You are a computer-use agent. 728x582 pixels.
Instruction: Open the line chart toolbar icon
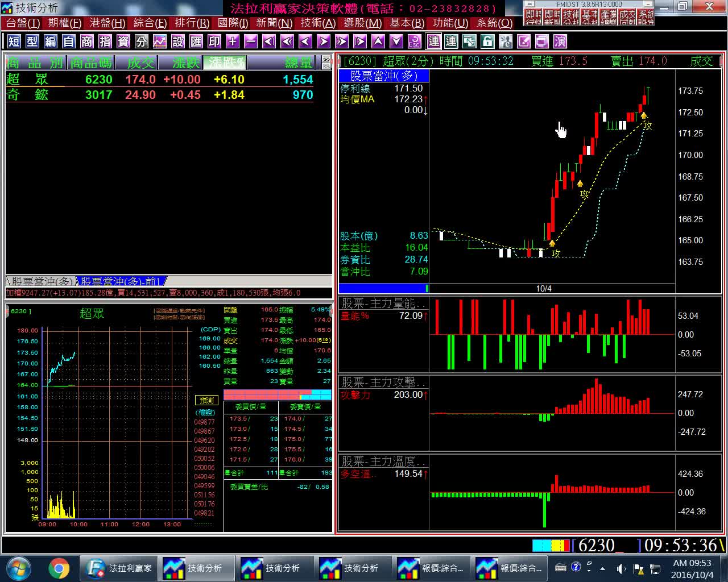coord(160,41)
